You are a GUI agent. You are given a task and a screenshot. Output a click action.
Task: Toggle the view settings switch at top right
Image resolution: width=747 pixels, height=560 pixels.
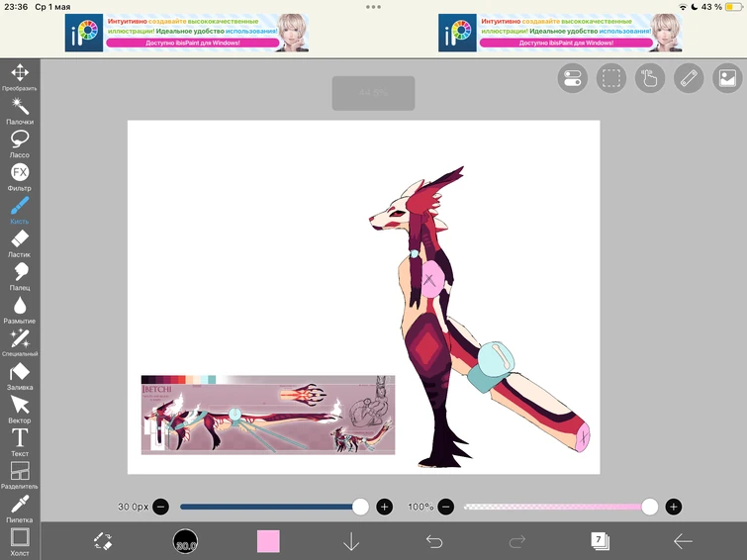pos(573,79)
